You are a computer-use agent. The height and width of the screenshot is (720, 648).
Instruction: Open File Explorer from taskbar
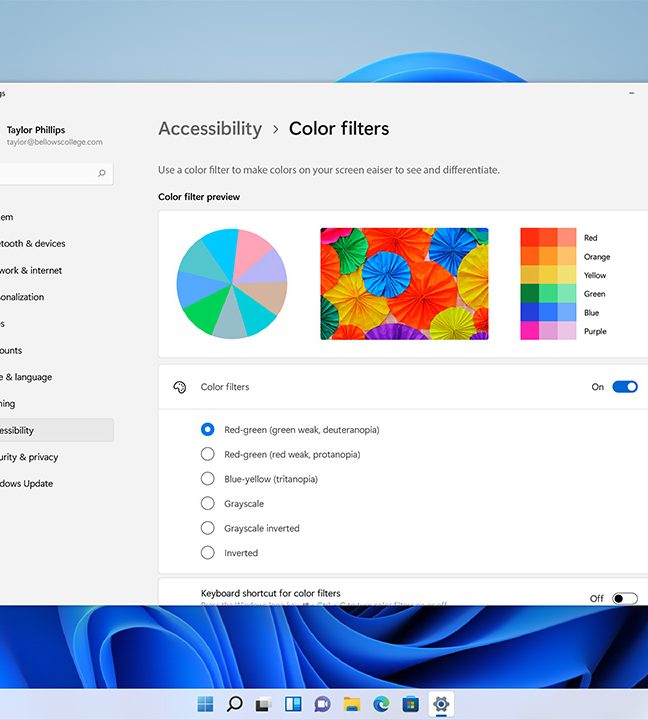click(352, 703)
